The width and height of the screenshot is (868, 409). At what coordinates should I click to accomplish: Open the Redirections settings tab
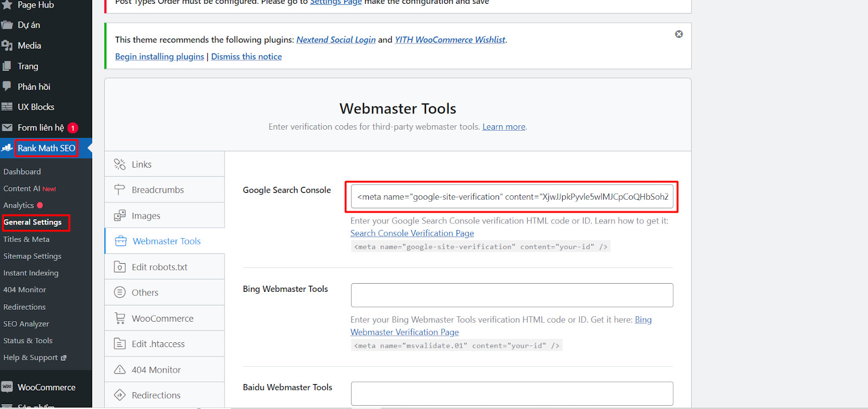coord(156,395)
